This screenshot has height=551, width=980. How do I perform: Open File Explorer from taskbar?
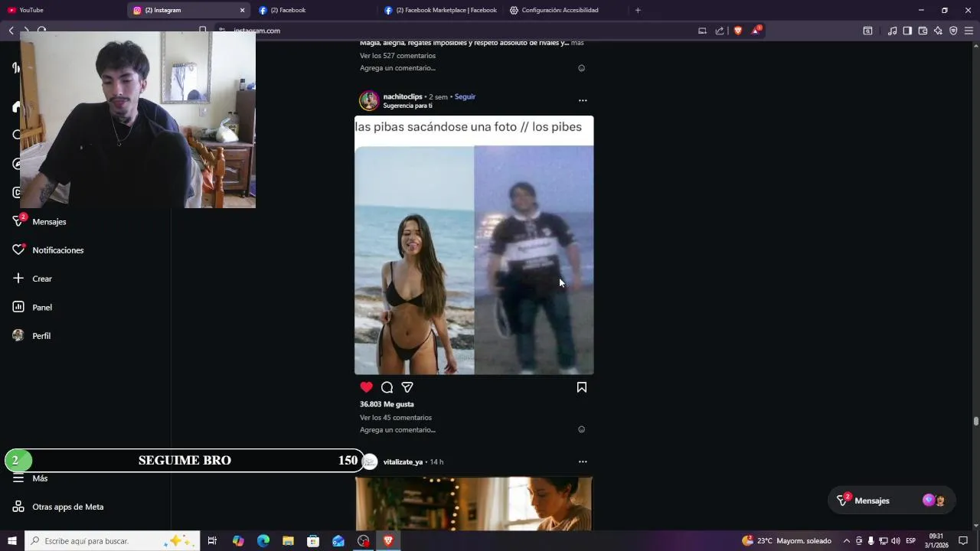pos(288,541)
